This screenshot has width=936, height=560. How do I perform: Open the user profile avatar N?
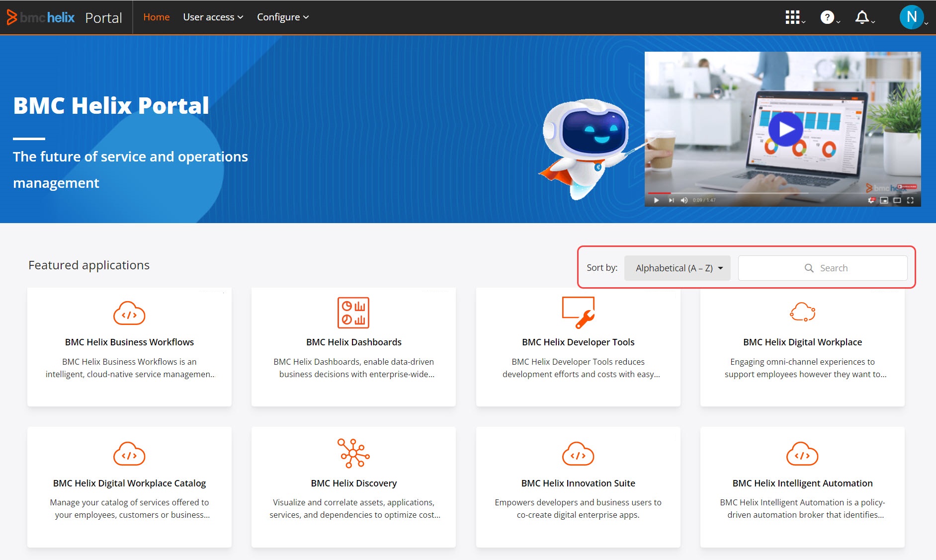tap(912, 17)
